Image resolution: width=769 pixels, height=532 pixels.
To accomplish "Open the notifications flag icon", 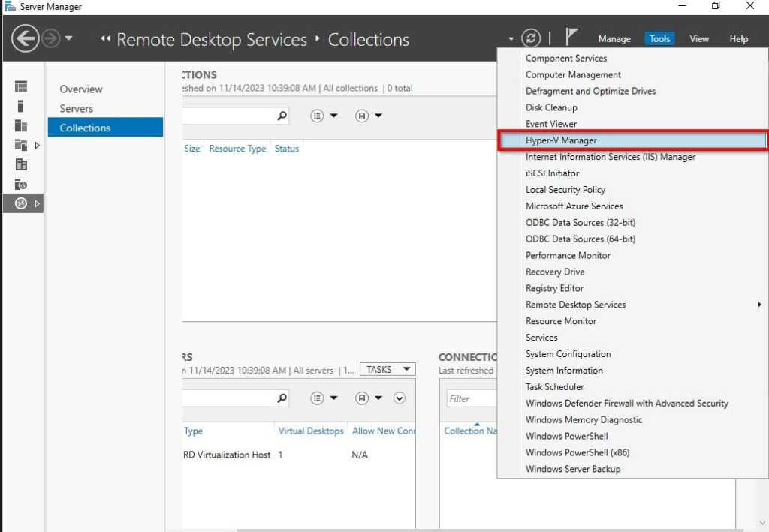I will [571, 38].
